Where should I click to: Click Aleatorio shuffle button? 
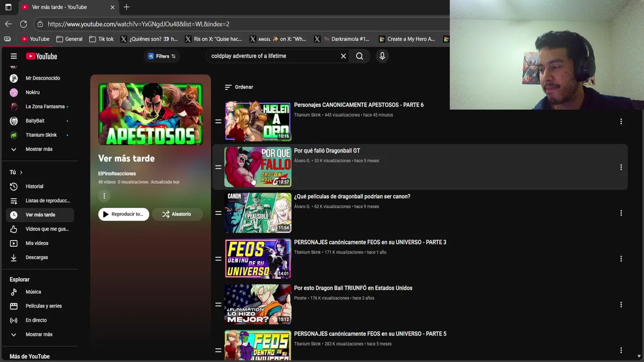click(177, 214)
